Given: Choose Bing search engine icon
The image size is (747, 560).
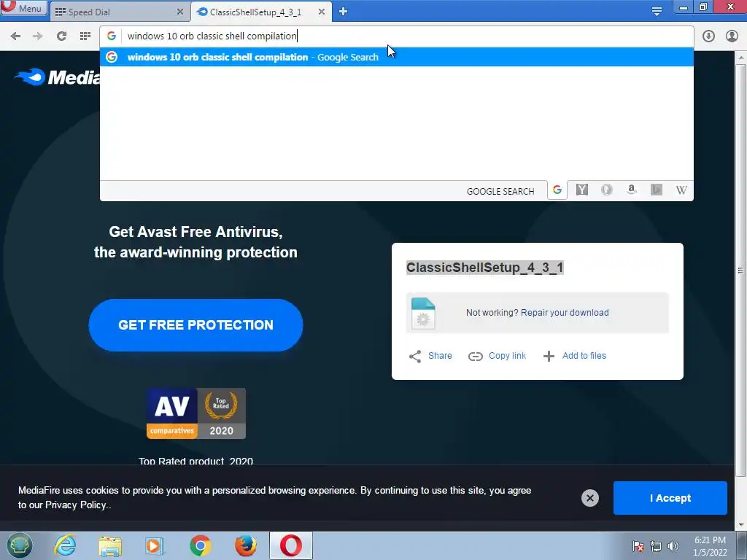Looking at the screenshot, I should point(657,190).
